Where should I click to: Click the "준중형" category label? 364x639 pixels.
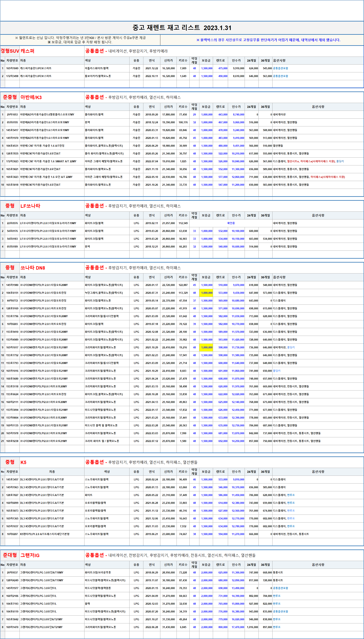pos(10,97)
